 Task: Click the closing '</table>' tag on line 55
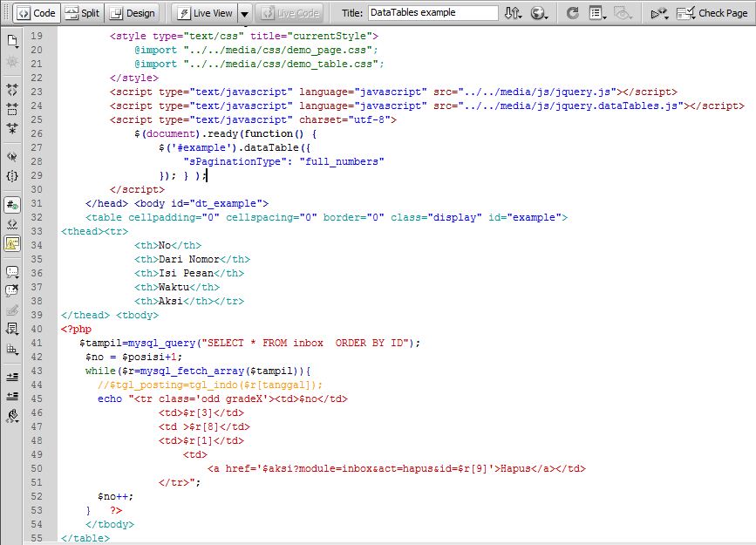pos(85,538)
